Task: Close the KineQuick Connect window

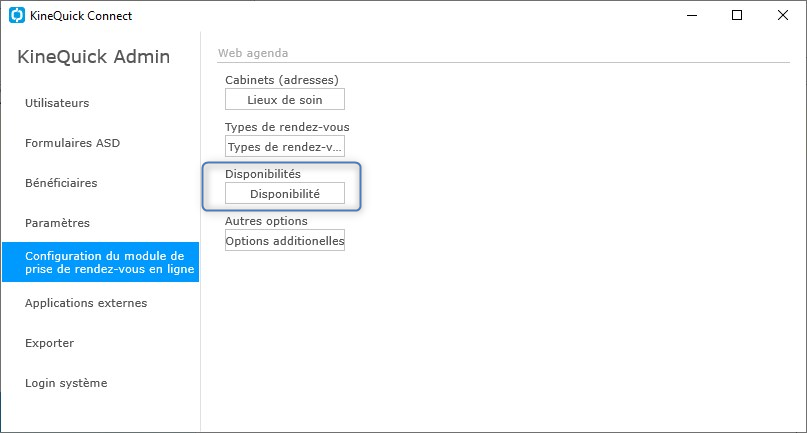Action: pos(783,15)
